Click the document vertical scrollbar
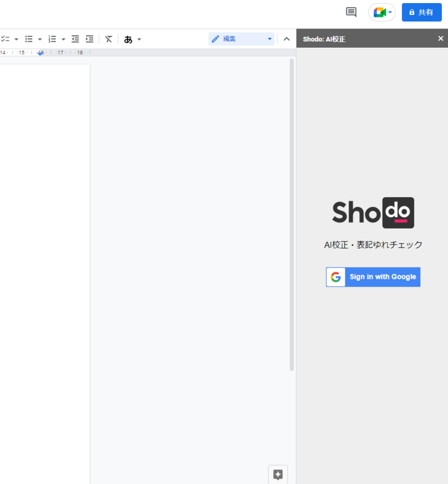The image size is (448, 484). tap(291, 215)
